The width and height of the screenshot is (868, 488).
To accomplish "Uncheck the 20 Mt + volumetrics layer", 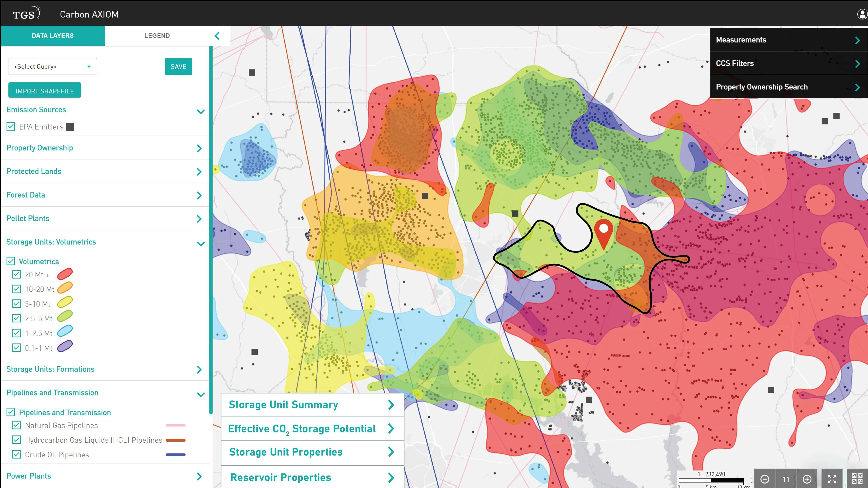I will 17,274.
